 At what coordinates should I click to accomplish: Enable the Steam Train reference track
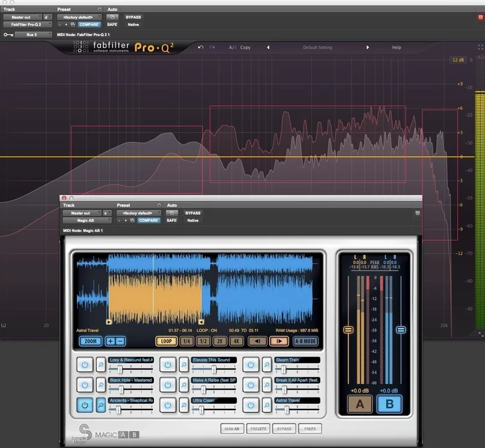tap(251, 365)
